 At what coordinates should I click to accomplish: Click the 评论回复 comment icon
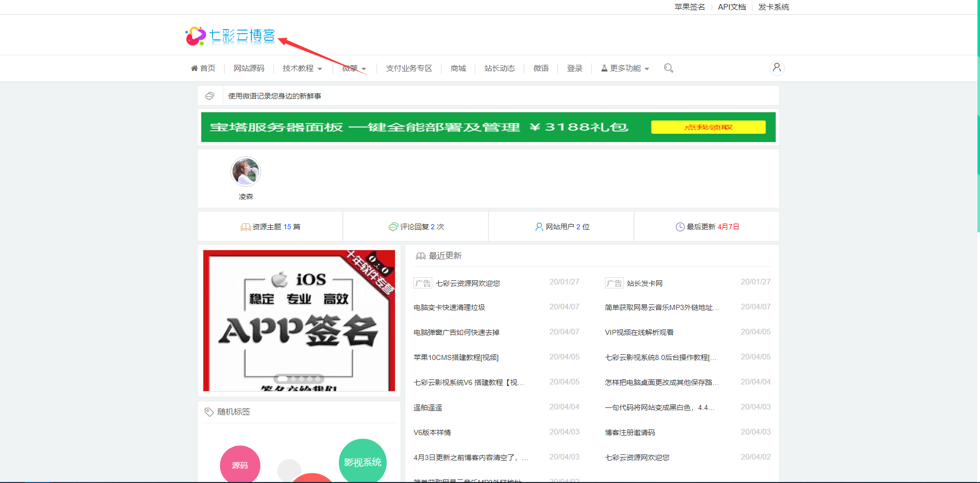pos(393,227)
